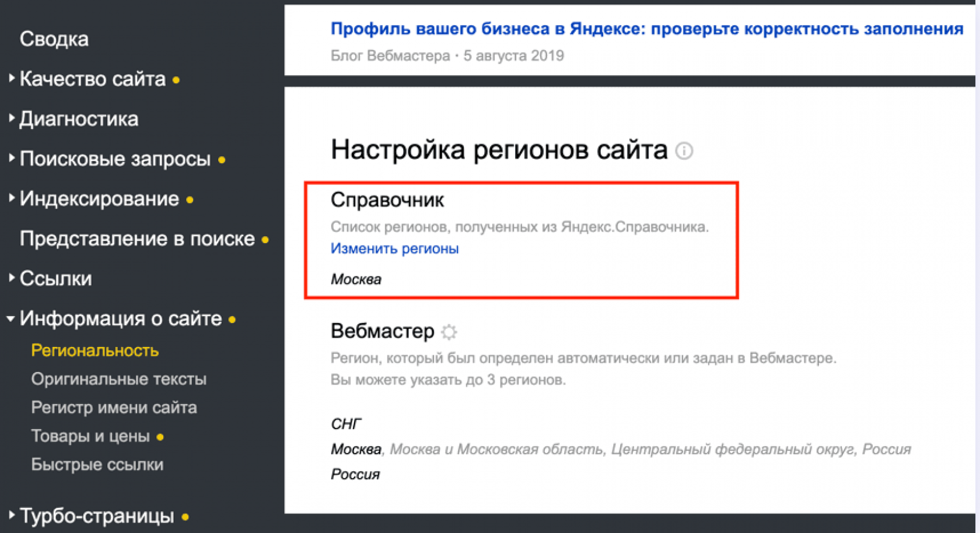This screenshot has height=533, width=980.
Task: Collapse the Информация о сайте section
Action: [x=120, y=319]
